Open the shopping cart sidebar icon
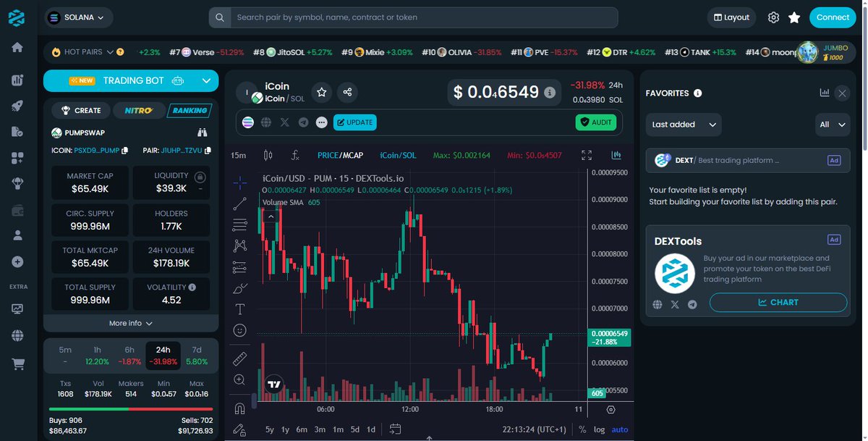This screenshot has height=441, width=868. click(x=17, y=364)
